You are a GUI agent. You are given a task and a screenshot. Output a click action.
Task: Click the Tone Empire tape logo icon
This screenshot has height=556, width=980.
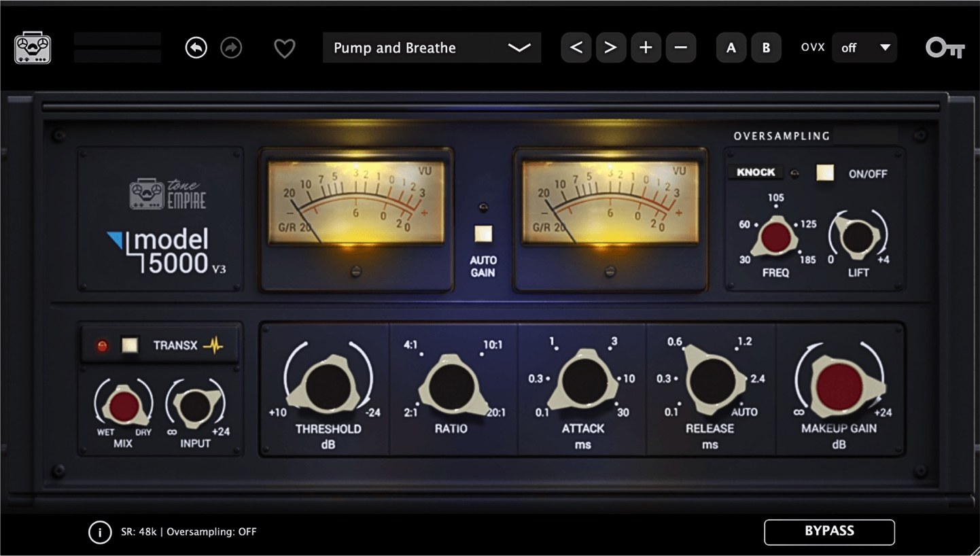click(33, 48)
